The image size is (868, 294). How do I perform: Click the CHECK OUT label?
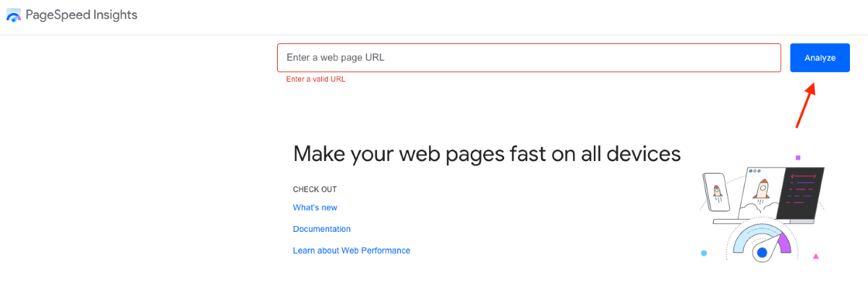[x=315, y=189]
